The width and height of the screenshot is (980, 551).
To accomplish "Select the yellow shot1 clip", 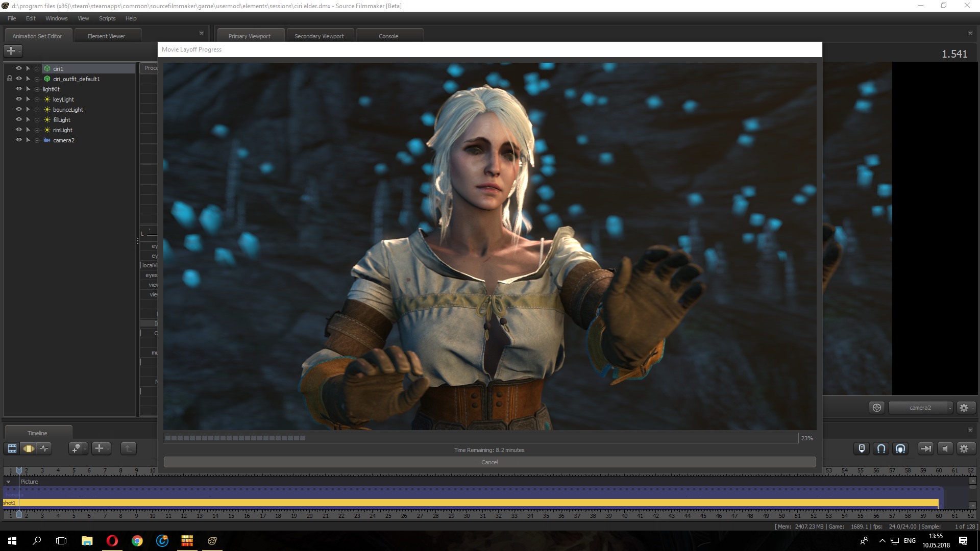I will 471,503.
